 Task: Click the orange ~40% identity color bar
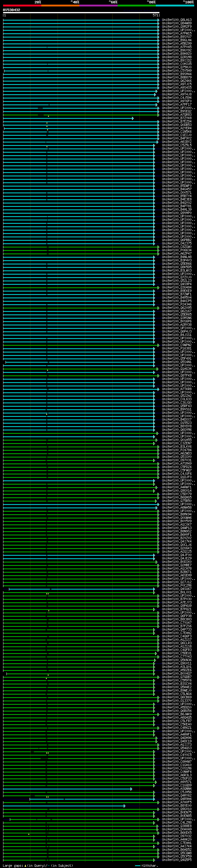(x=60, y=6)
